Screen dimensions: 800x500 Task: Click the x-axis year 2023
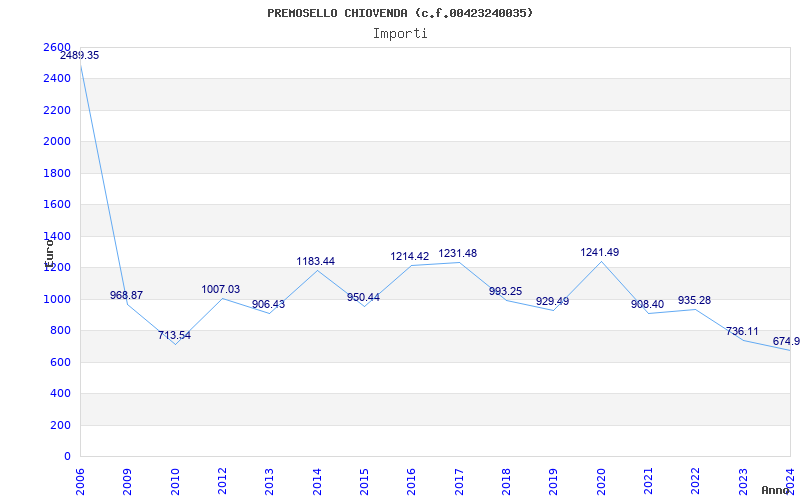click(x=743, y=482)
